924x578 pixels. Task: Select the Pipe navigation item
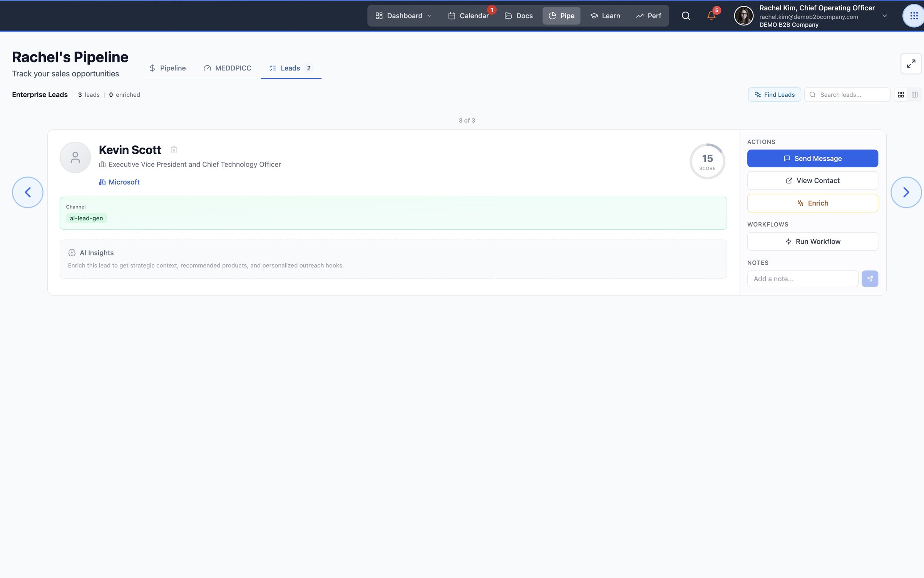(x=561, y=16)
